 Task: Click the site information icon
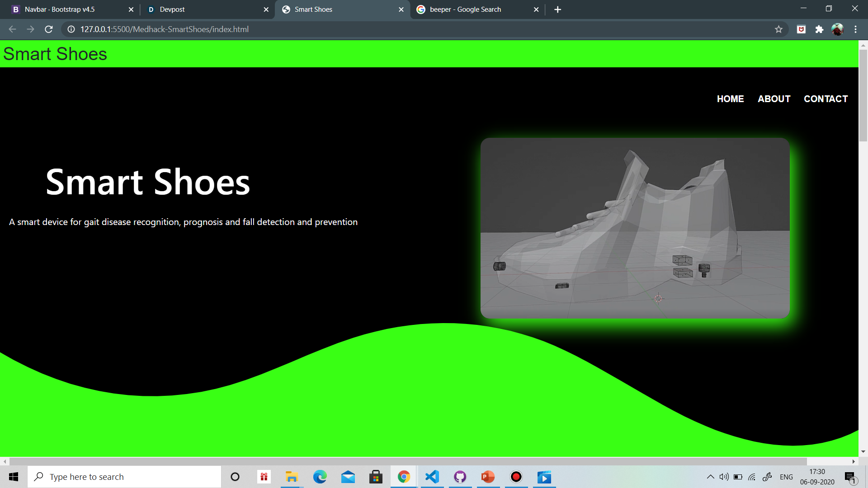[x=71, y=29]
